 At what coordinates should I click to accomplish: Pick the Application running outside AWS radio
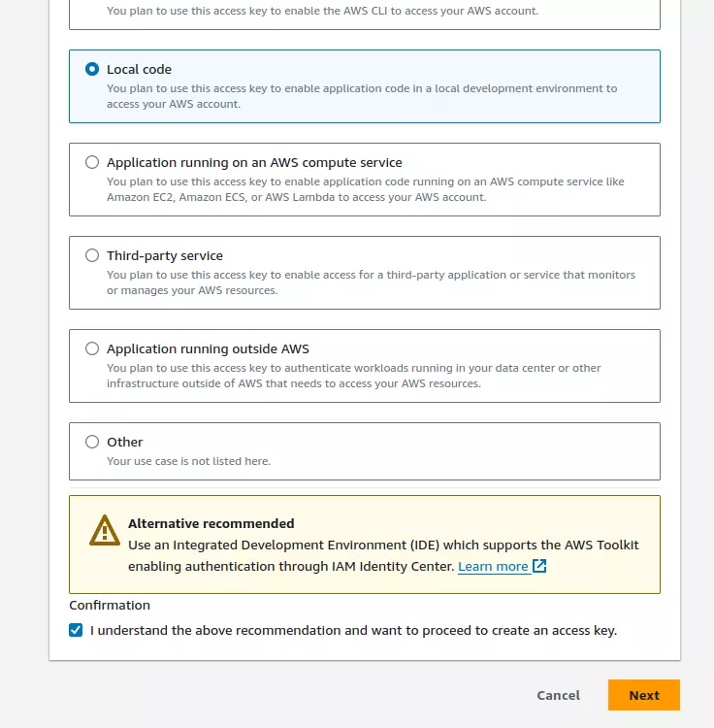click(92, 348)
